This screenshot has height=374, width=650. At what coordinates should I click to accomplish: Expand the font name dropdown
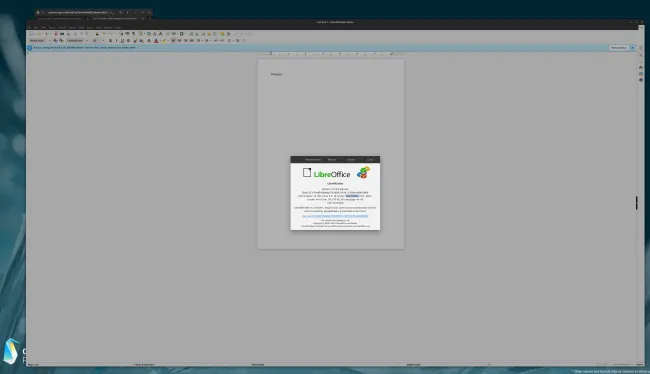87,41
